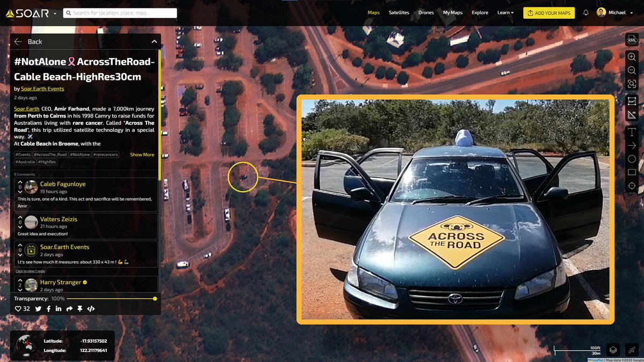
Task: Click Valters Zeizis's avatar
Action: coord(31,221)
